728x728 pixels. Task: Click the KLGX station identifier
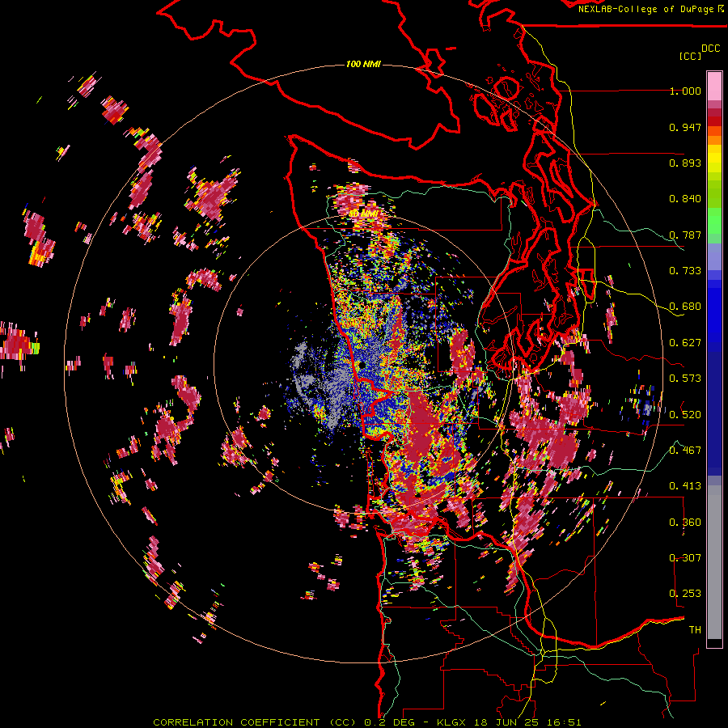point(452,722)
